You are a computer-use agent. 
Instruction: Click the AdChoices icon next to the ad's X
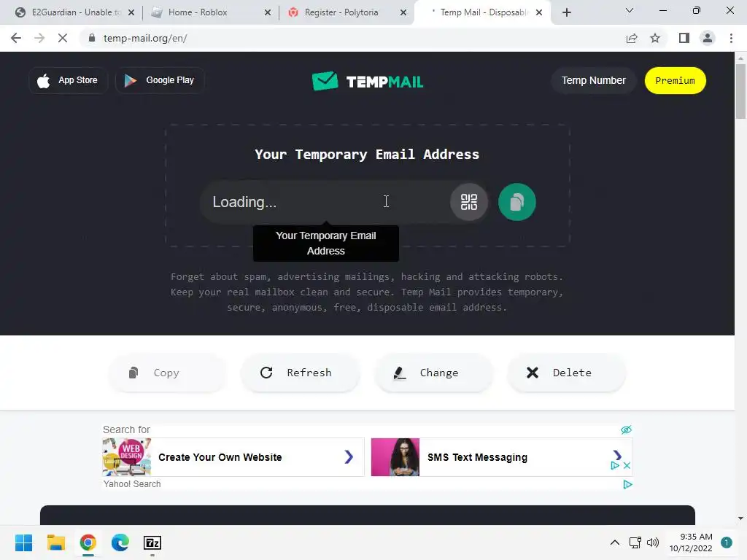point(615,466)
